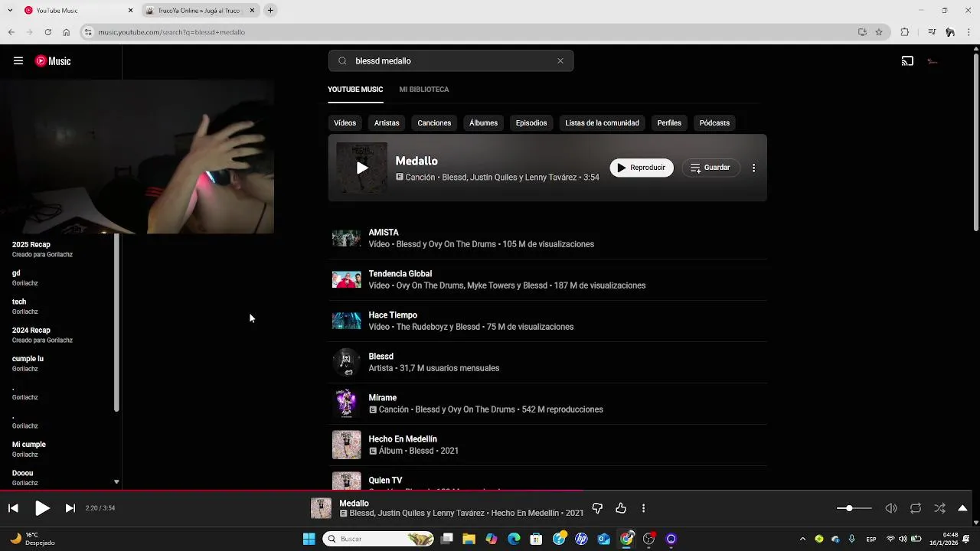
Task: Open the Windows Start menu
Action: click(x=309, y=539)
